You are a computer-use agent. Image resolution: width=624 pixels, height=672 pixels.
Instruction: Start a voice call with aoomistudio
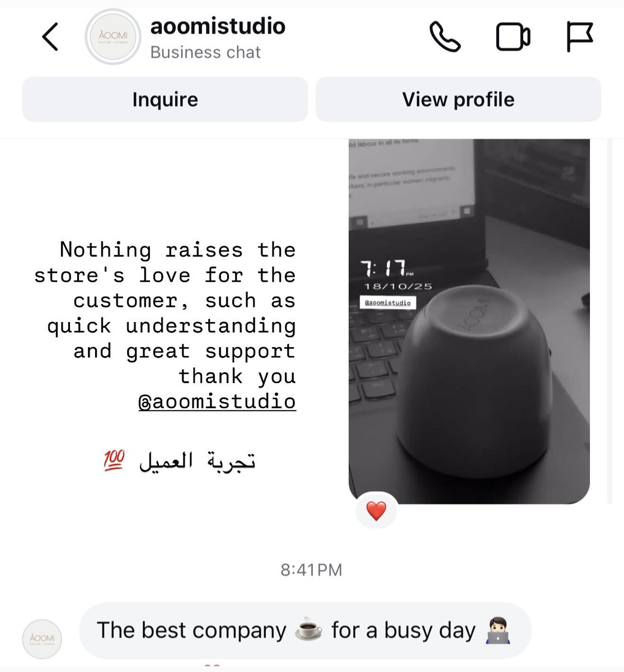445,37
